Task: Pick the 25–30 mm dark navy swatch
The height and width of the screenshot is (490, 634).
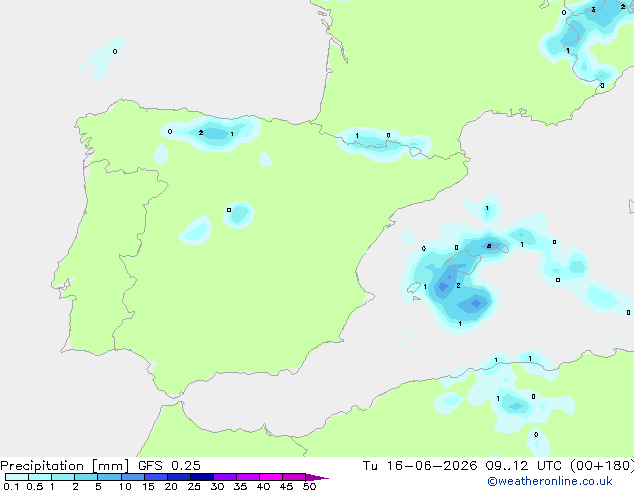Action: [x=201, y=477]
